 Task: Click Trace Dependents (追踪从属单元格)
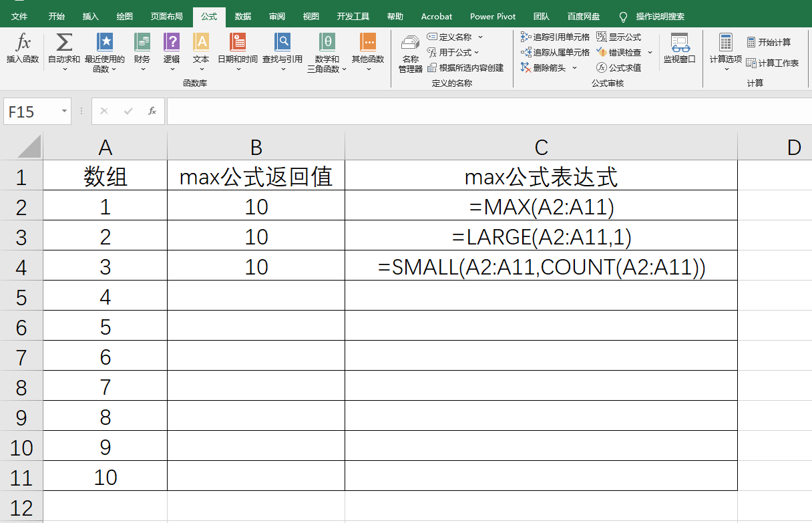556,52
